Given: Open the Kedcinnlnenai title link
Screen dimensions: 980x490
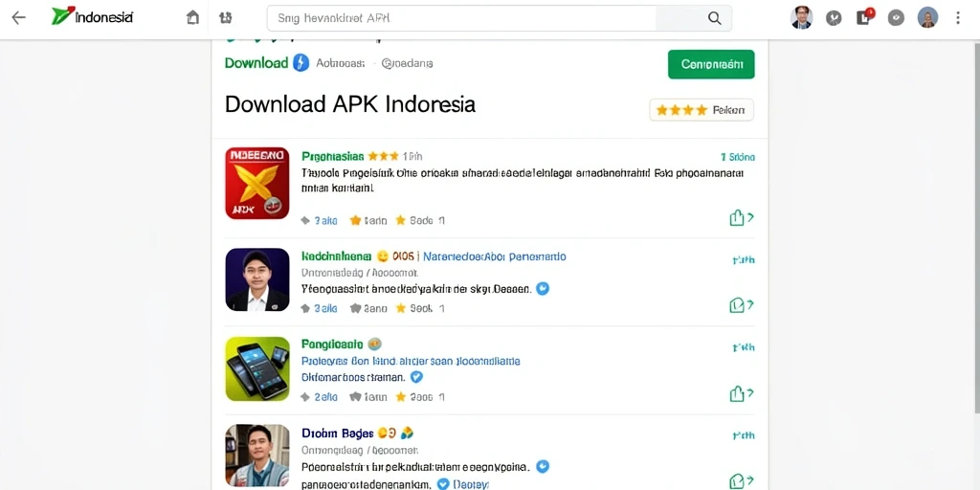Looking at the screenshot, I should click(x=336, y=256).
